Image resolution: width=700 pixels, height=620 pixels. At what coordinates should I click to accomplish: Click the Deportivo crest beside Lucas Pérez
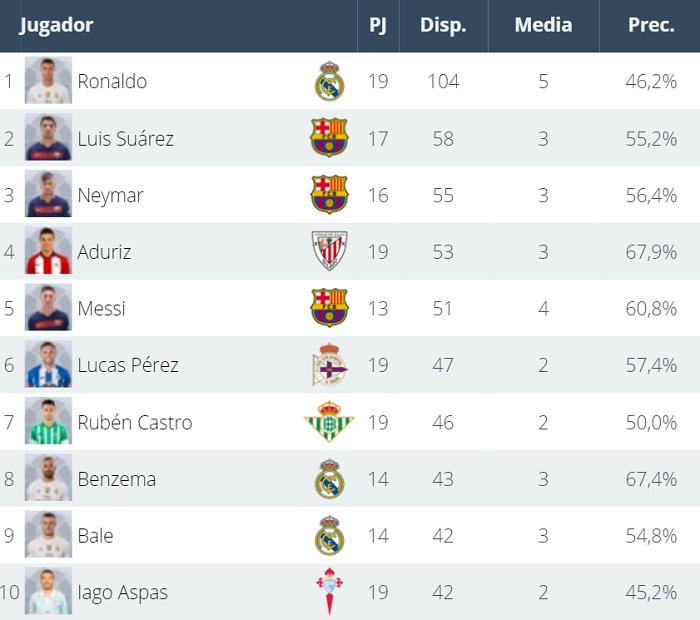pyautogui.click(x=329, y=366)
